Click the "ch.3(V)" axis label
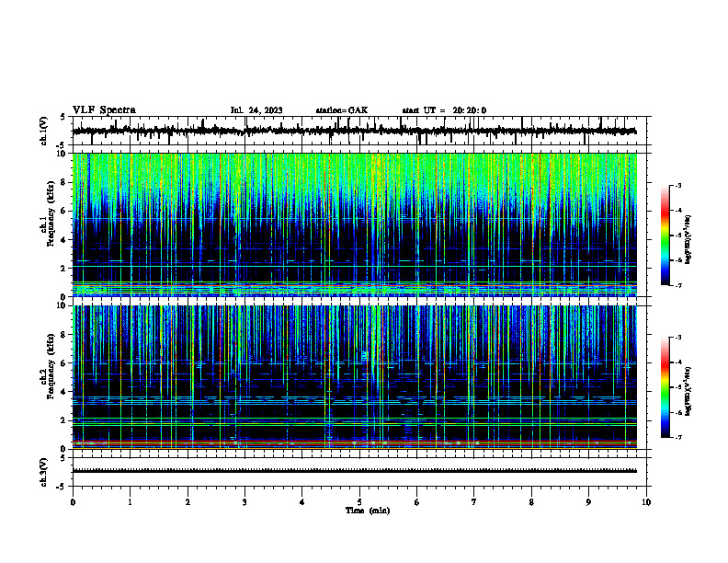 pyautogui.click(x=43, y=473)
